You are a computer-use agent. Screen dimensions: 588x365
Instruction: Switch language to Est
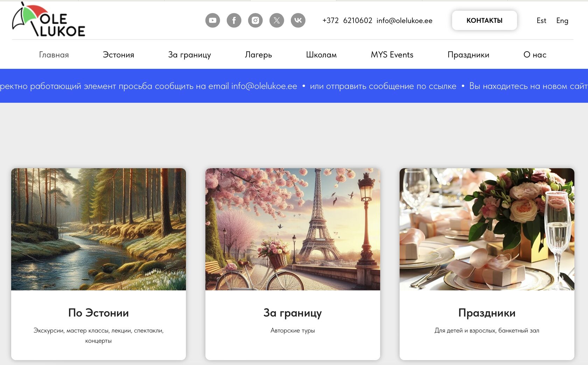(x=541, y=21)
